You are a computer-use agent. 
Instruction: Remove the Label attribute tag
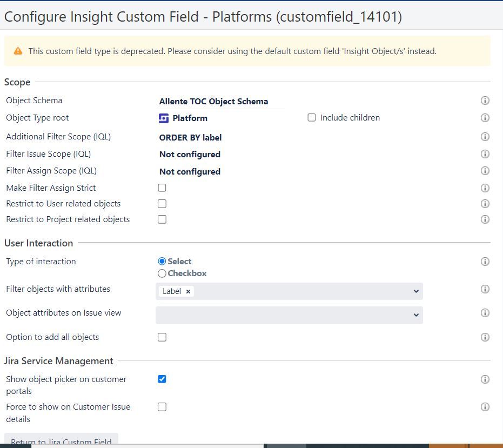pos(189,291)
